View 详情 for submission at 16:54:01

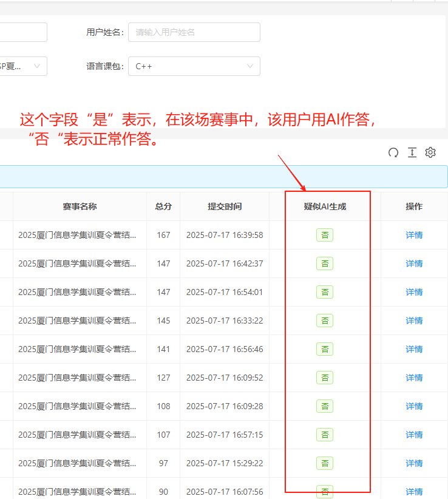click(x=414, y=292)
